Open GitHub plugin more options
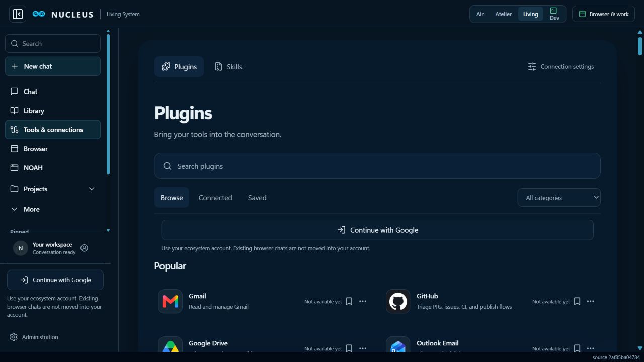Image resolution: width=644 pixels, height=362 pixels. coord(591,301)
